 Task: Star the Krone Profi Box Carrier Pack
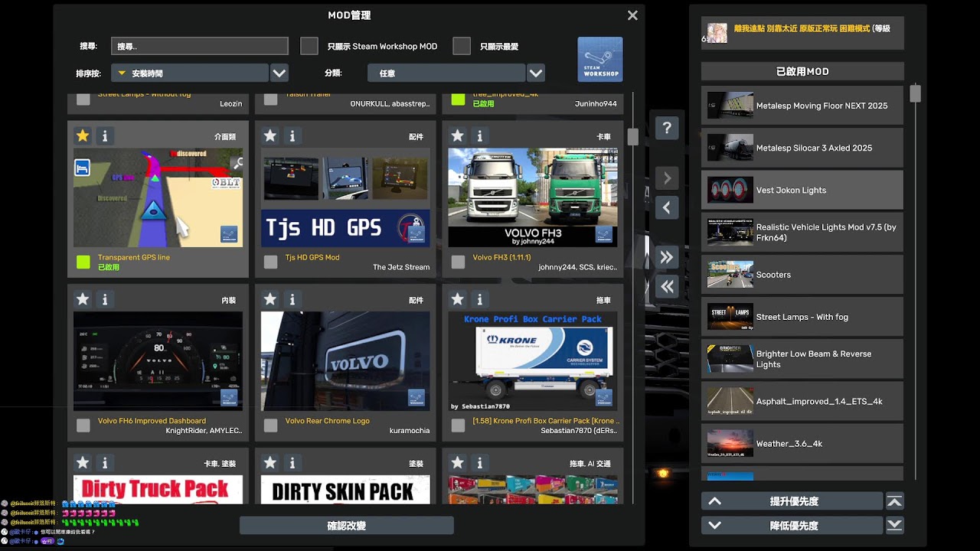pos(458,299)
